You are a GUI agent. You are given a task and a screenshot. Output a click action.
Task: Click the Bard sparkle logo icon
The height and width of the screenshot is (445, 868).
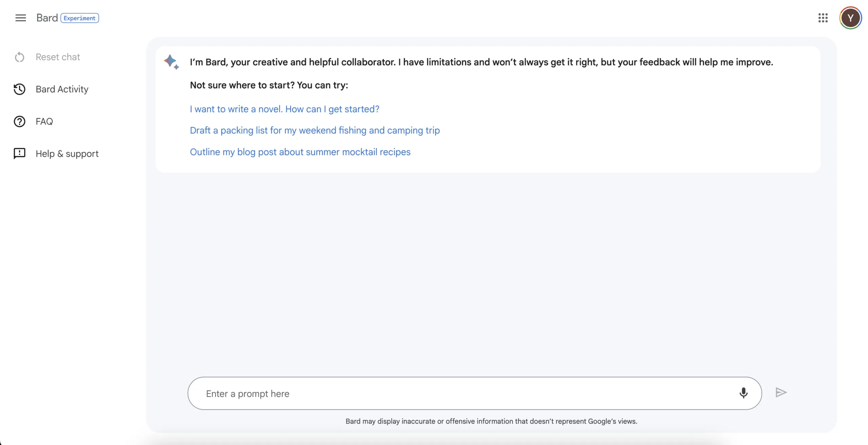tap(171, 62)
